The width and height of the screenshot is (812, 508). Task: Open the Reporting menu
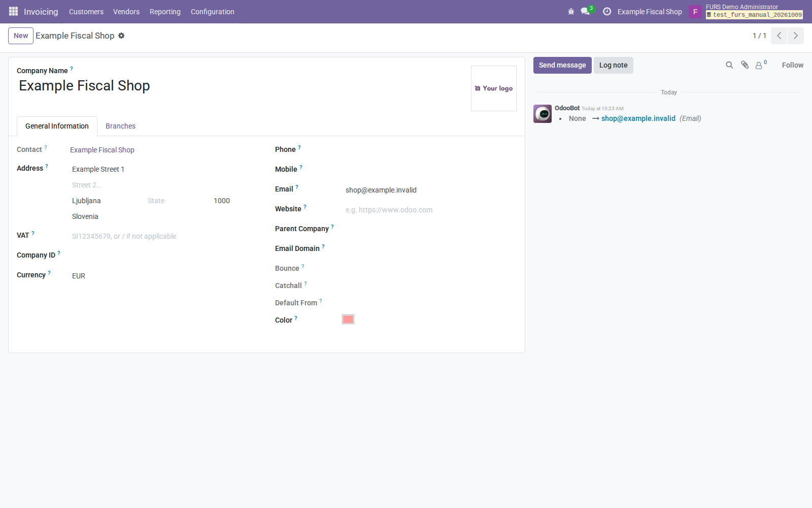click(165, 12)
